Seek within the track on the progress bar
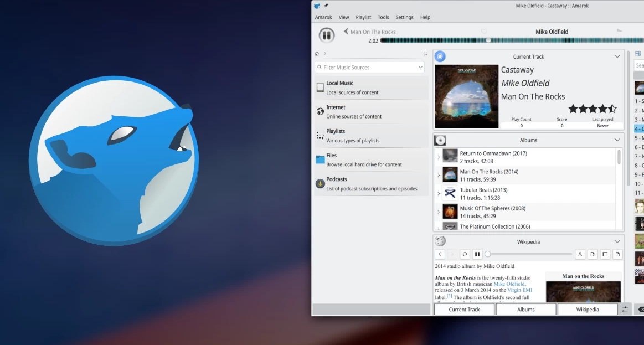644x345 pixels. point(512,40)
